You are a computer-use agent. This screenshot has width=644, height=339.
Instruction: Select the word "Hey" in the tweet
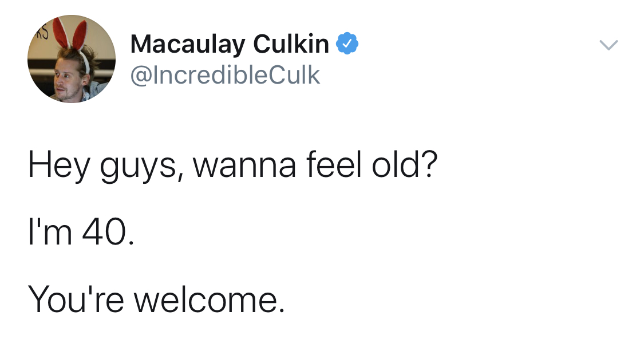point(59,165)
